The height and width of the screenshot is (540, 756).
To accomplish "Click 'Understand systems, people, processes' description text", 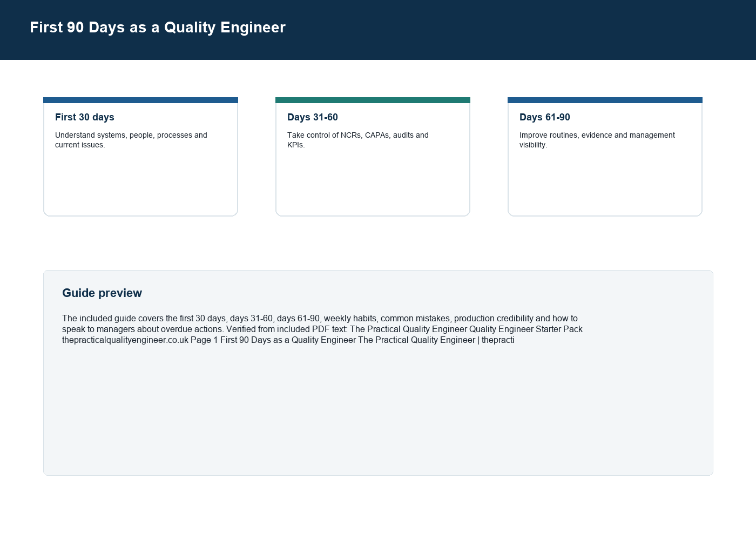I will coord(131,140).
